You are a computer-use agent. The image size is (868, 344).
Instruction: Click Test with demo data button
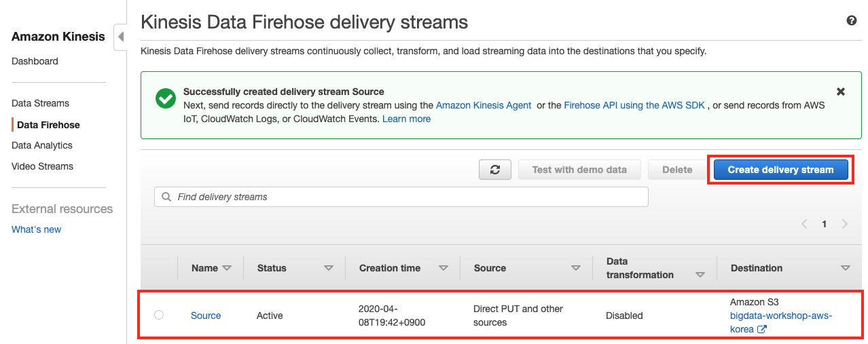(x=579, y=170)
